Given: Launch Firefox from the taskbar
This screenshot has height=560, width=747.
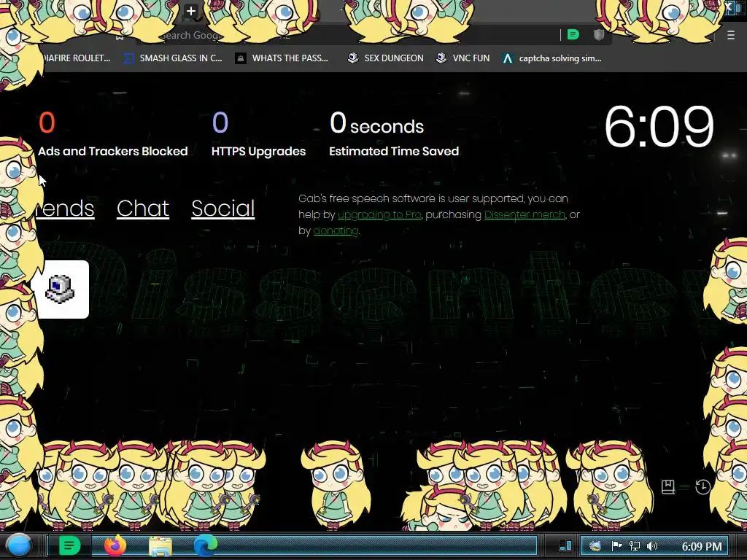Looking at the screenshot, I should tap(115, 545).
